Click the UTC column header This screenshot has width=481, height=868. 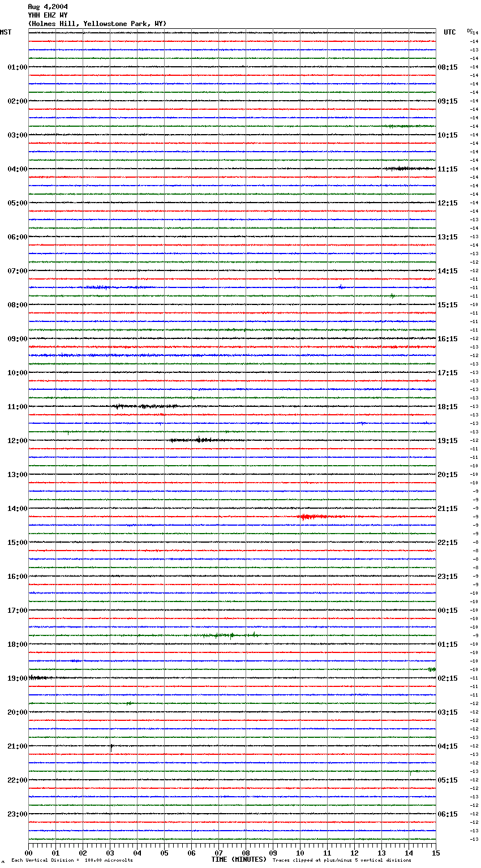[x=450, y=32]
